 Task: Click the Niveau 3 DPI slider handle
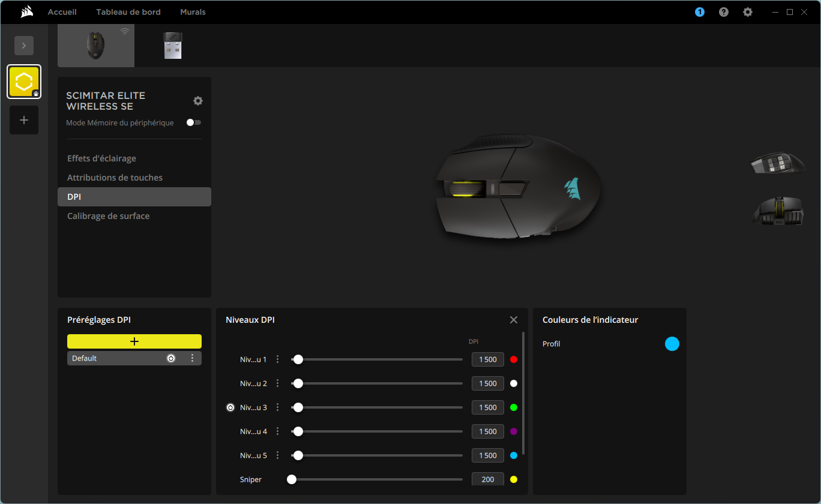(298, 407)
